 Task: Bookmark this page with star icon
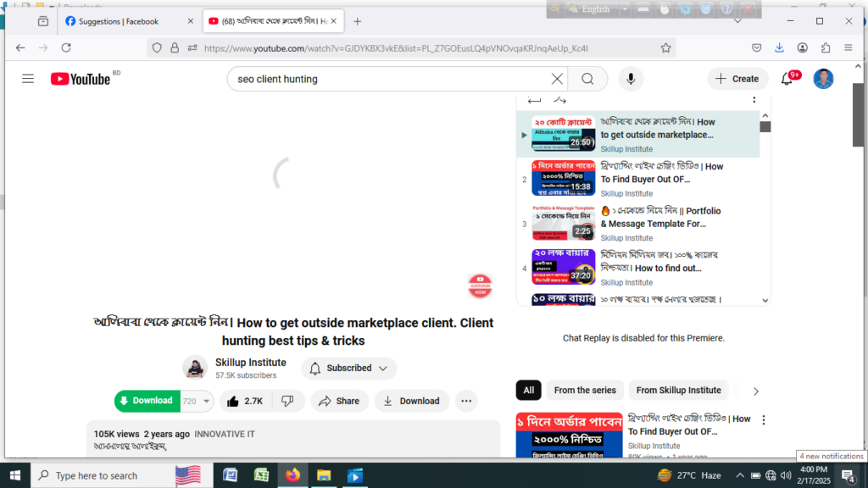(x=665, y=48)
